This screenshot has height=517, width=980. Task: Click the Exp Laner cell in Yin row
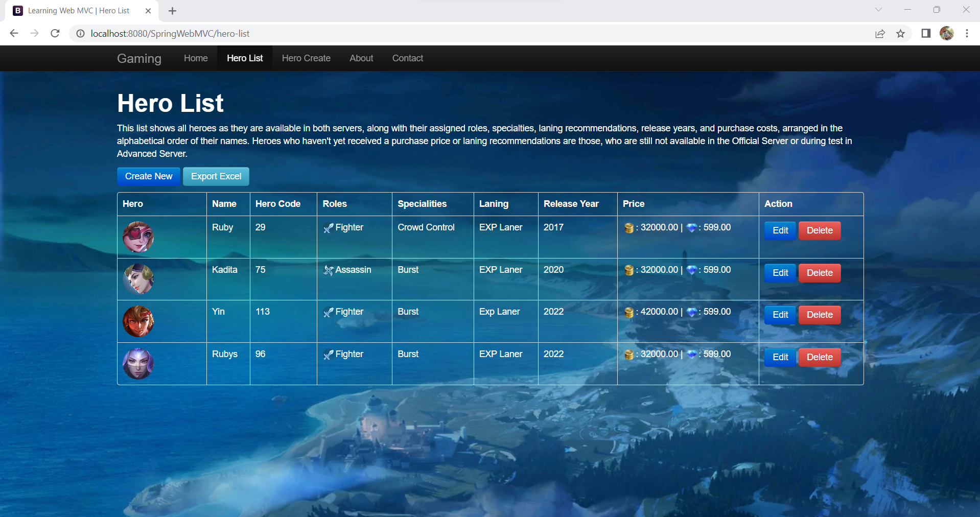(506, 321)
